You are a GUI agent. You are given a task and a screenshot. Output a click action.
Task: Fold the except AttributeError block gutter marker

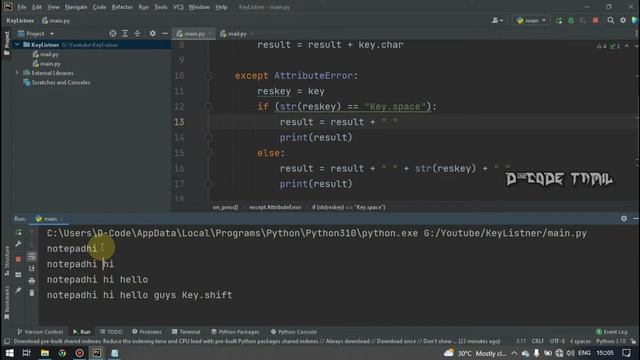coord(208,76)
